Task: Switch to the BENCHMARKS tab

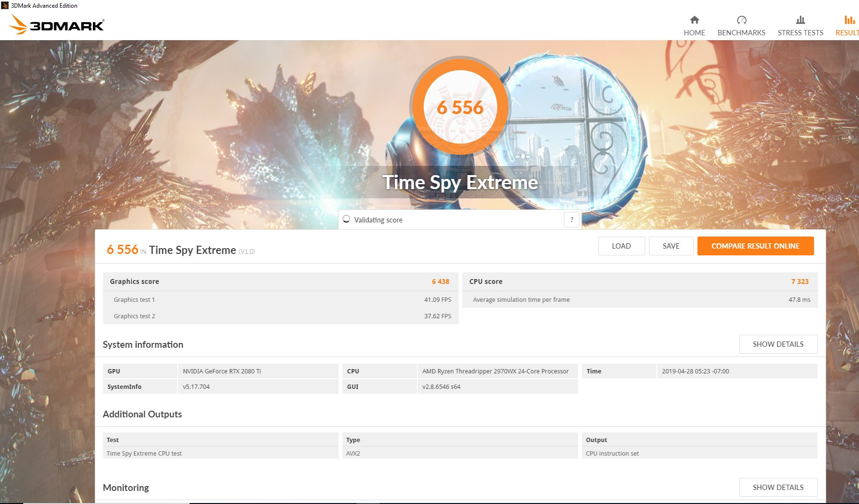Action: tap(741, 32)
